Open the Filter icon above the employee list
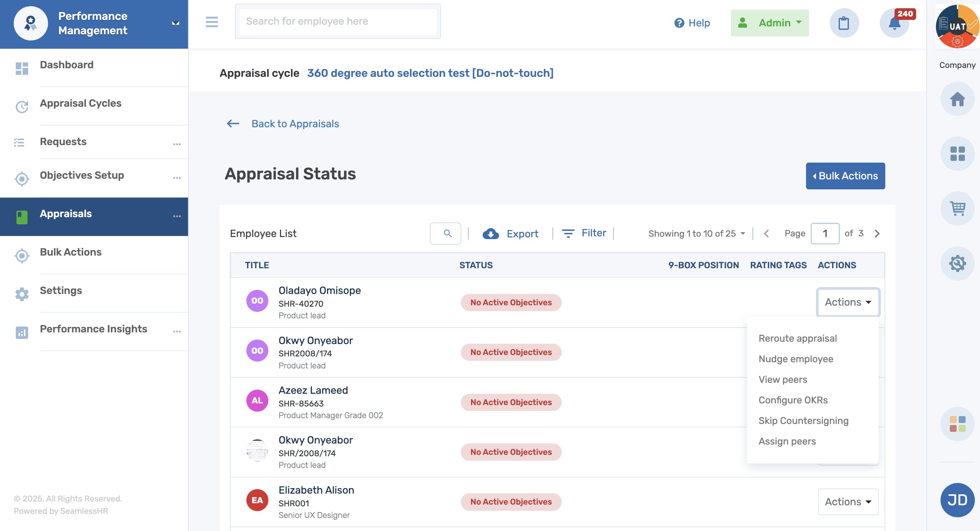Viewport: 980px width, 531px height. [568, 233]
